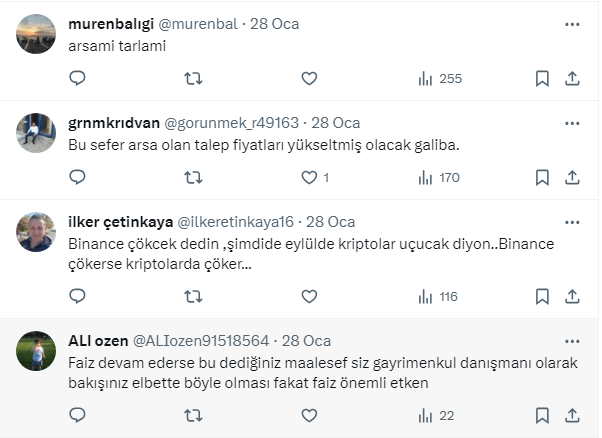Reply to grnmkrıdvan's tweet
The height and width of the screenshot is (438, 602).
click(77, 178)
